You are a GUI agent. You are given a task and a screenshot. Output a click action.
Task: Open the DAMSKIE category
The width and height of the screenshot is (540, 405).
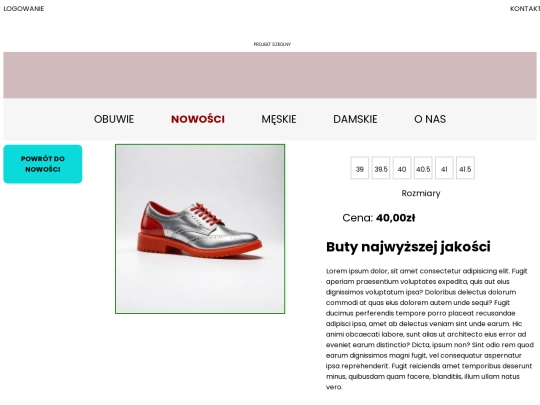coord(355,119)
